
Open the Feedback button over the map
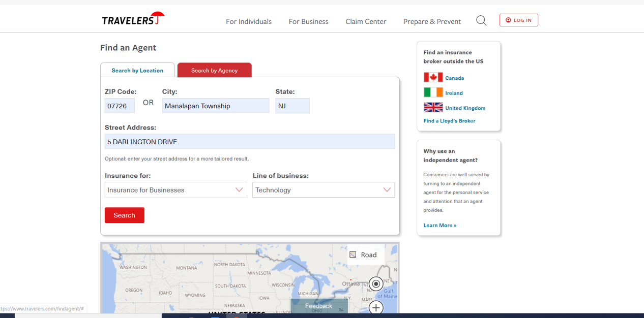pyautogui.click(x=319, y=306)
